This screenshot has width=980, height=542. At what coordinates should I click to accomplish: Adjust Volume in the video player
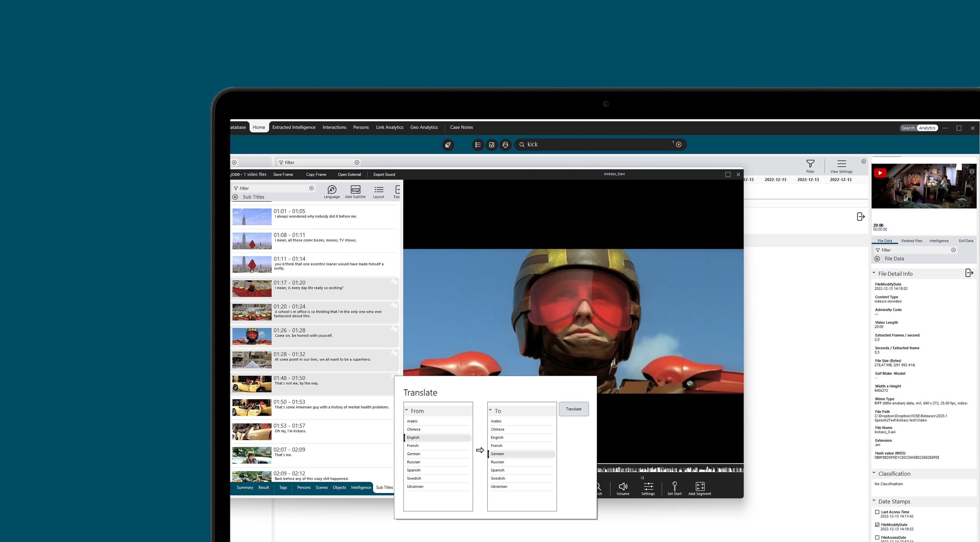pos(623,489)
